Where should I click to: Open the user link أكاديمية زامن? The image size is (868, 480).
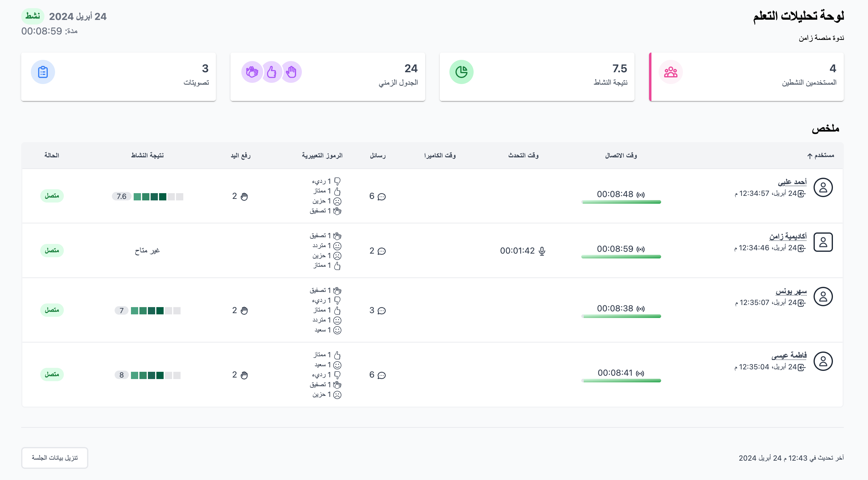point(788,236)
